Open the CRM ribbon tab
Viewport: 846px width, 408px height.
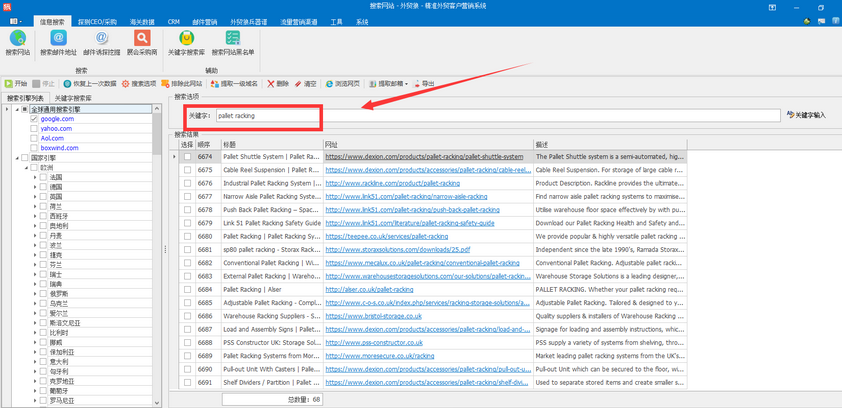173,22
